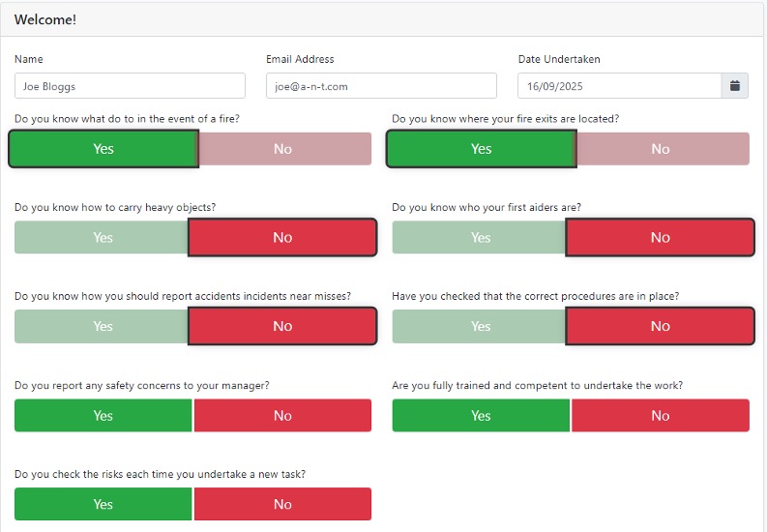Choose No for knowing first aiders

pos(660,238)
